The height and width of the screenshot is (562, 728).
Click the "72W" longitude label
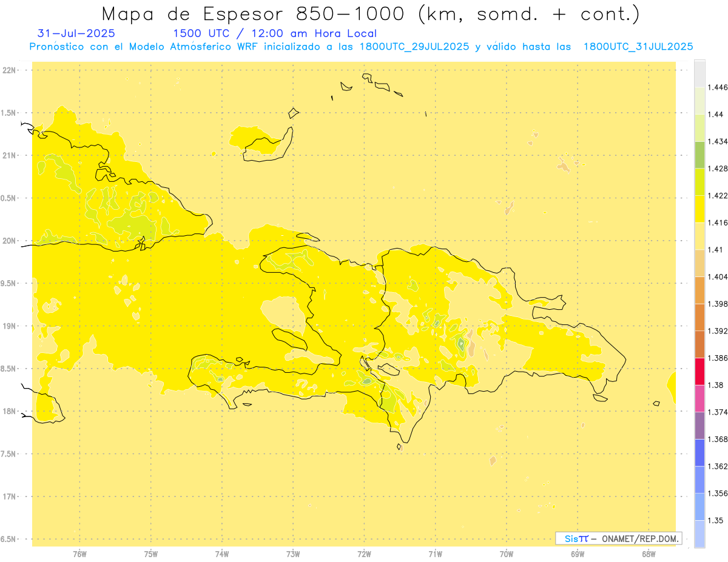point(365,554)
